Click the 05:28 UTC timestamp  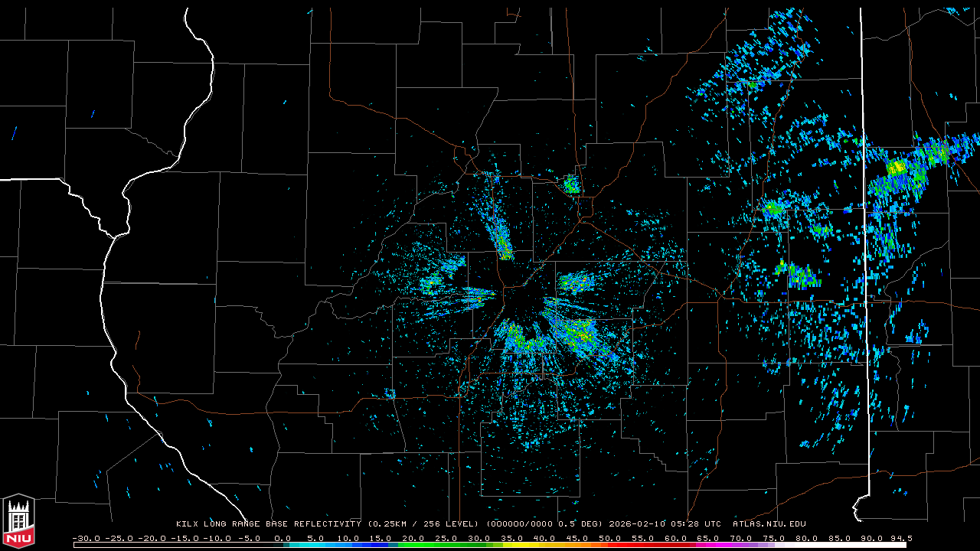pyautogui.click(x=694, y=524)
